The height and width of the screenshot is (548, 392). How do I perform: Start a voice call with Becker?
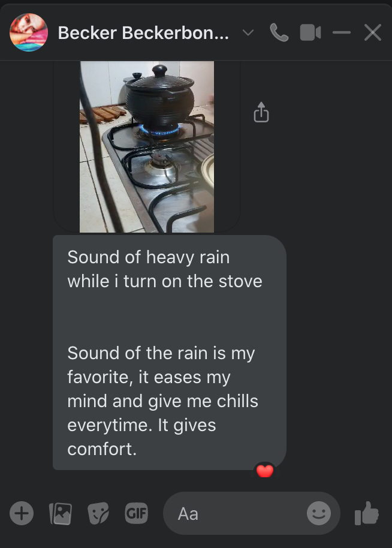pos(279,33)
